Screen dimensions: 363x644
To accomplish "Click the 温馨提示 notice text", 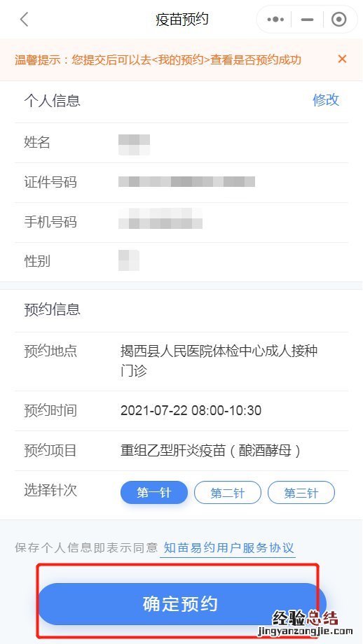I will (x=158, y=60).
